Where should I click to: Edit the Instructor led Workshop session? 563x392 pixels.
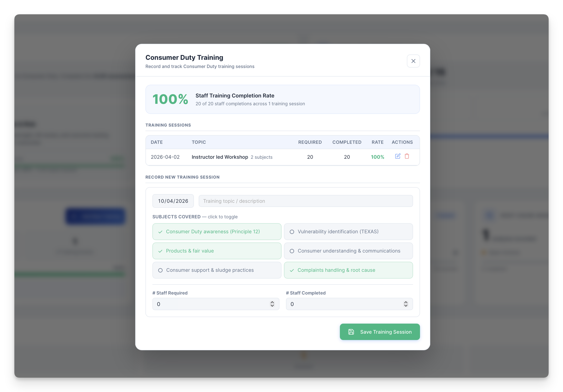coord(397,156)
